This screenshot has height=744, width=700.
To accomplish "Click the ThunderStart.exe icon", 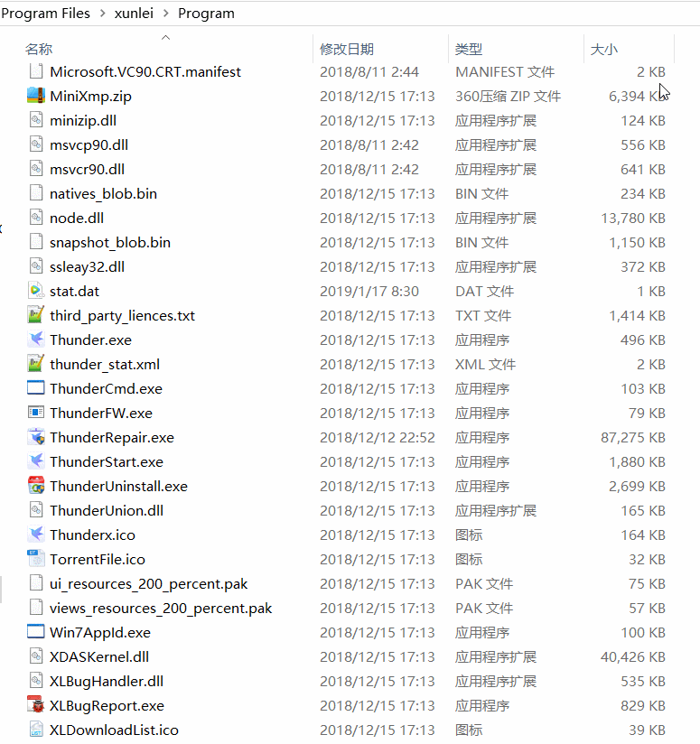I will tap(36, 461).
